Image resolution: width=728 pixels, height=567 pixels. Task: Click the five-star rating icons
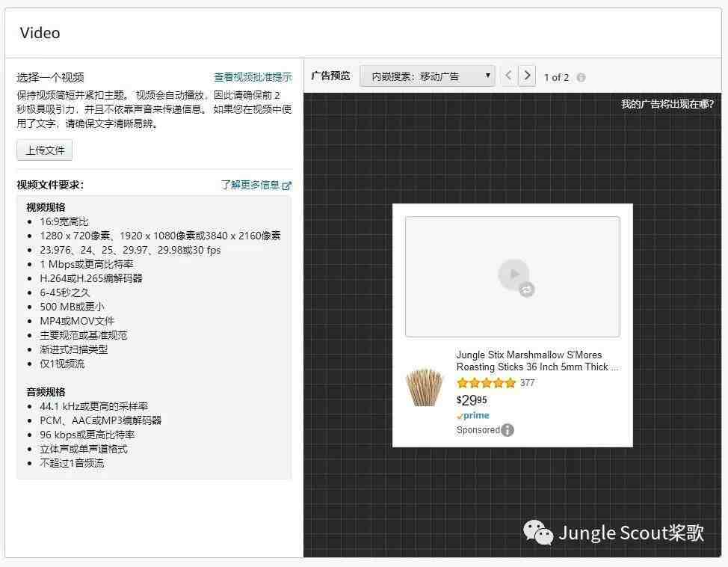pos(486,383)
